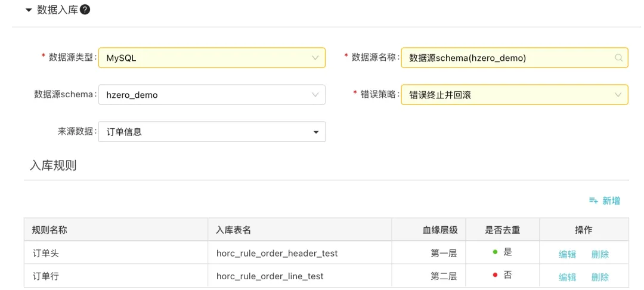Click the search icon in 数据源名称 field
Image resolution: width=644 pixels, height=290 pixels.
click(618, 58)
